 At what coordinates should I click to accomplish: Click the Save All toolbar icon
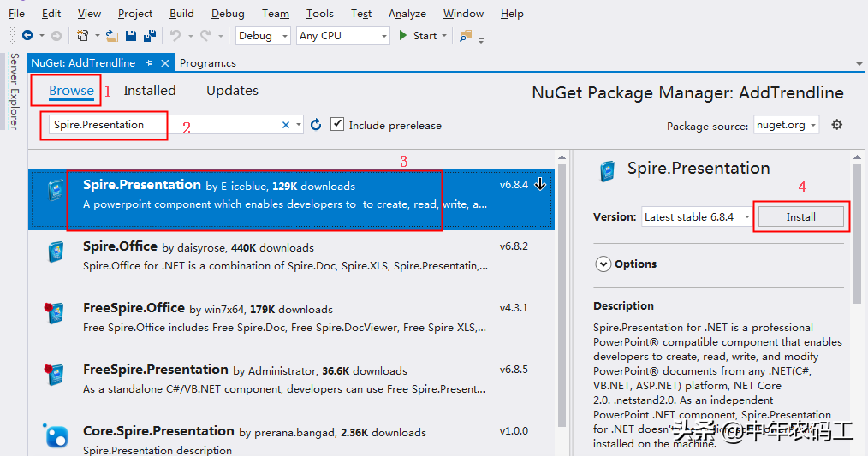(150, 36)
